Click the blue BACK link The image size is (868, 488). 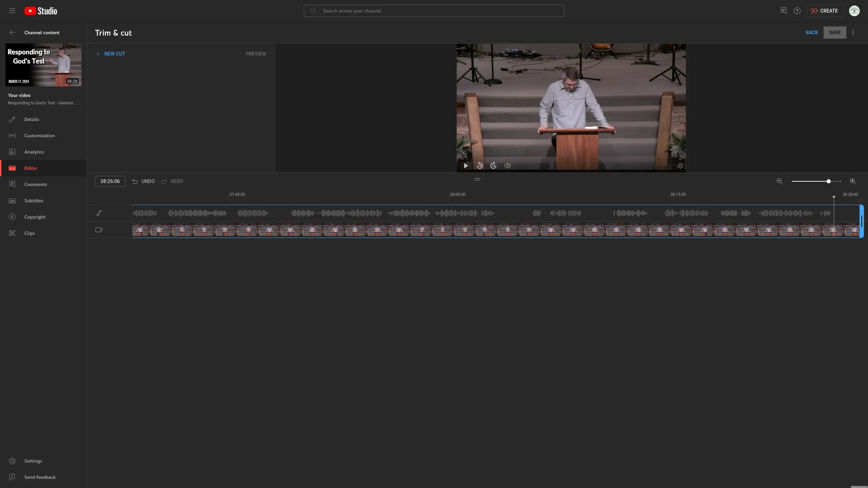point(812,33)
